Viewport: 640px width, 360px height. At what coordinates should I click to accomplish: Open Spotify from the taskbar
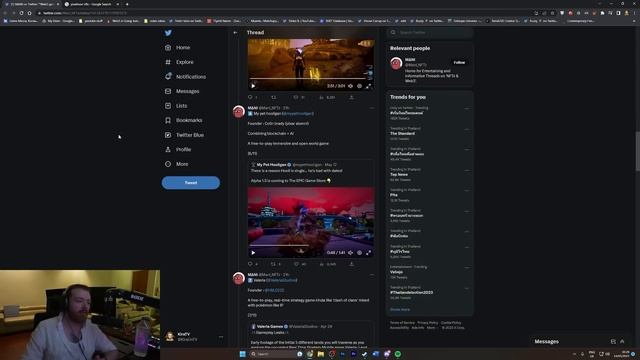pos(398,354)
